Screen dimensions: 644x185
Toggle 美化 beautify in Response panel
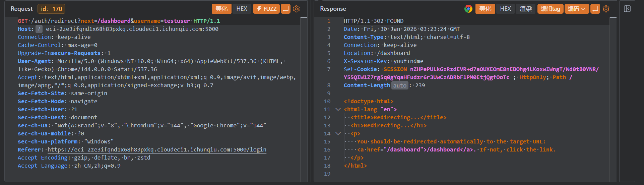coord(485,9)
